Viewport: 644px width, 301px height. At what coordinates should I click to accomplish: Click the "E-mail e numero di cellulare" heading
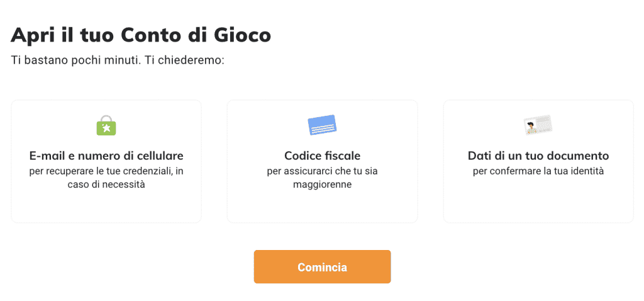pyautogui.click(x=106, y=156)
